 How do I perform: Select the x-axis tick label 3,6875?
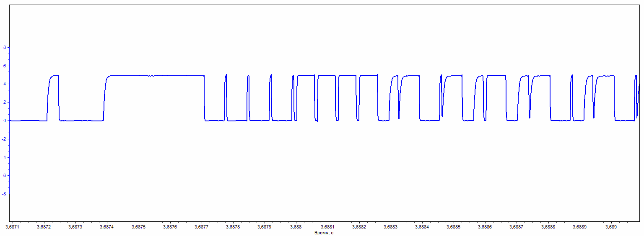138,227
